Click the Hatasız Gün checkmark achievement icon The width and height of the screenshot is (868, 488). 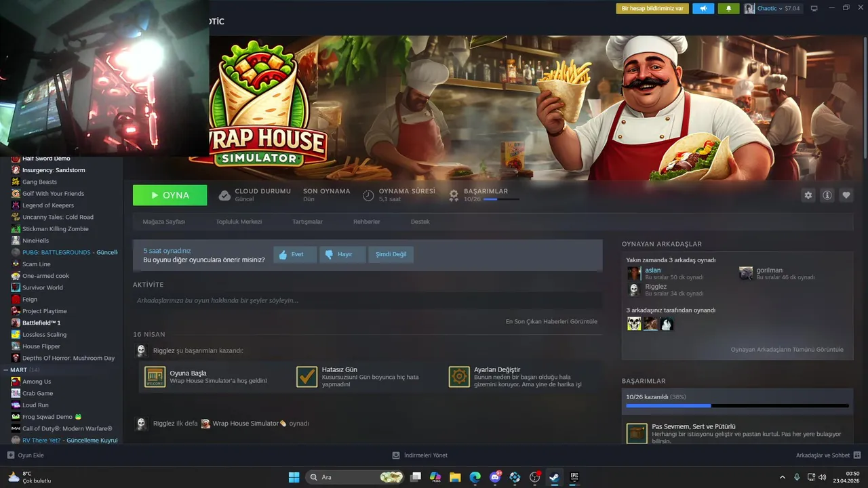[307, 377]
